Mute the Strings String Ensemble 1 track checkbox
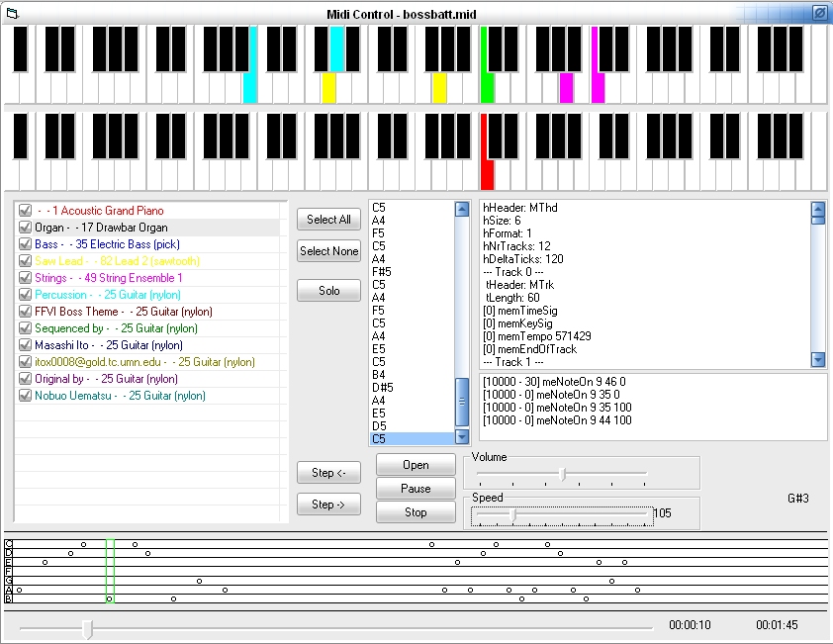 (25, 278)
